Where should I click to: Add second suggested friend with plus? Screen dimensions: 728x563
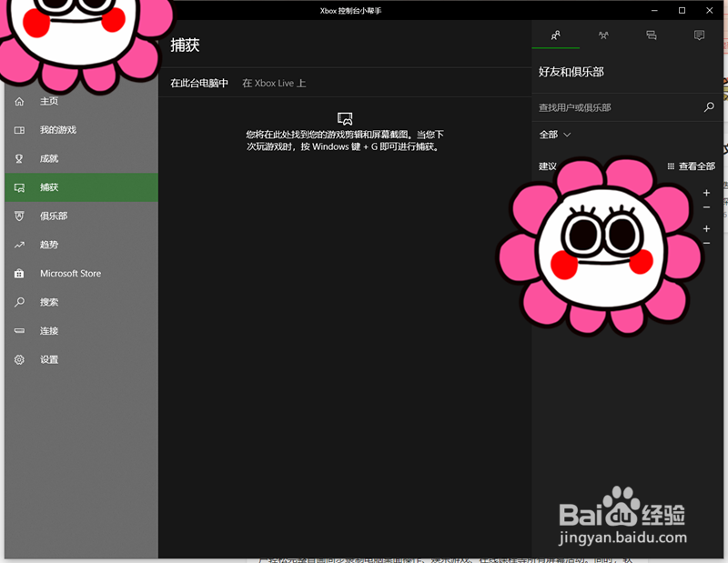coord(707,229)
